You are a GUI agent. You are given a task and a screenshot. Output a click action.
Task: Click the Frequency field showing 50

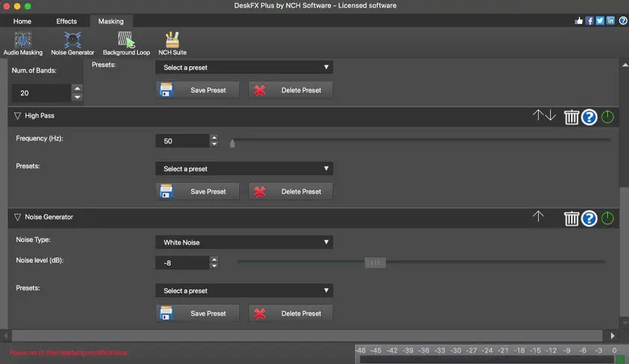[183, 141]
